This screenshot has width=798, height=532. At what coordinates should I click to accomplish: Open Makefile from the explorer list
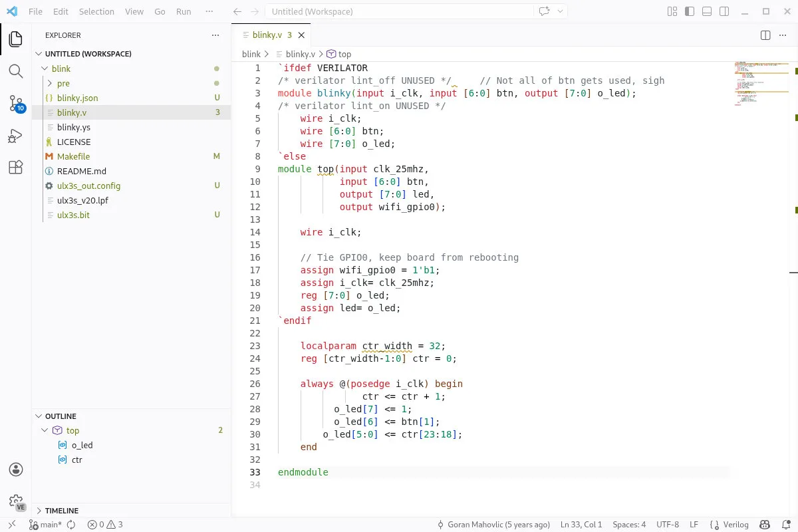tap(73, 156)
